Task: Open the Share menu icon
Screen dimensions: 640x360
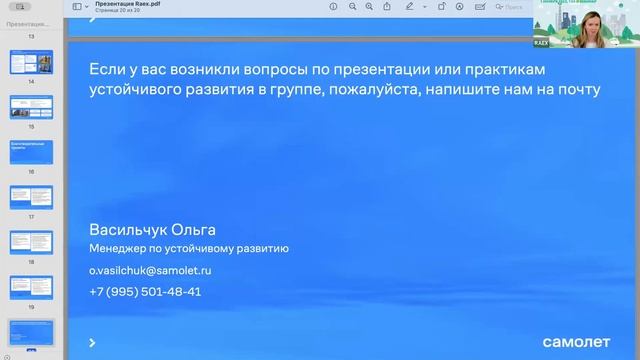Action: coord(387,7)
